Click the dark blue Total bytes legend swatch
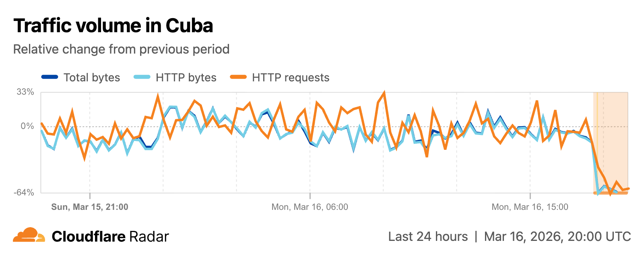 tap(50, 77)
